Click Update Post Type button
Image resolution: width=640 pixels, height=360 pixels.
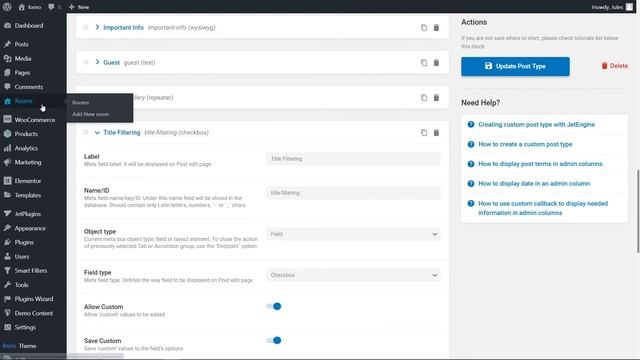[x=515, y=66]
